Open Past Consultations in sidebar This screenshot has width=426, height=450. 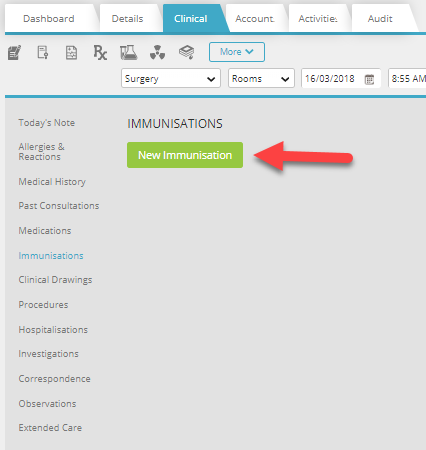point(59,206)
